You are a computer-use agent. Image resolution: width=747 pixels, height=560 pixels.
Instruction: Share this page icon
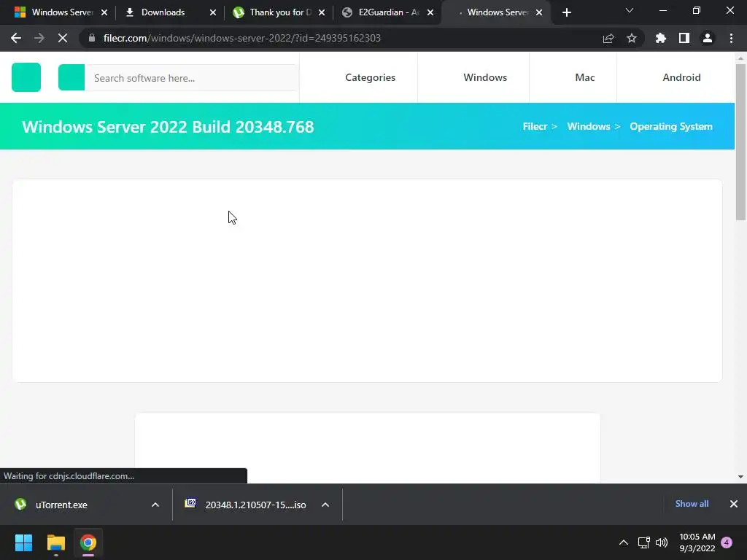coord(608,38)
